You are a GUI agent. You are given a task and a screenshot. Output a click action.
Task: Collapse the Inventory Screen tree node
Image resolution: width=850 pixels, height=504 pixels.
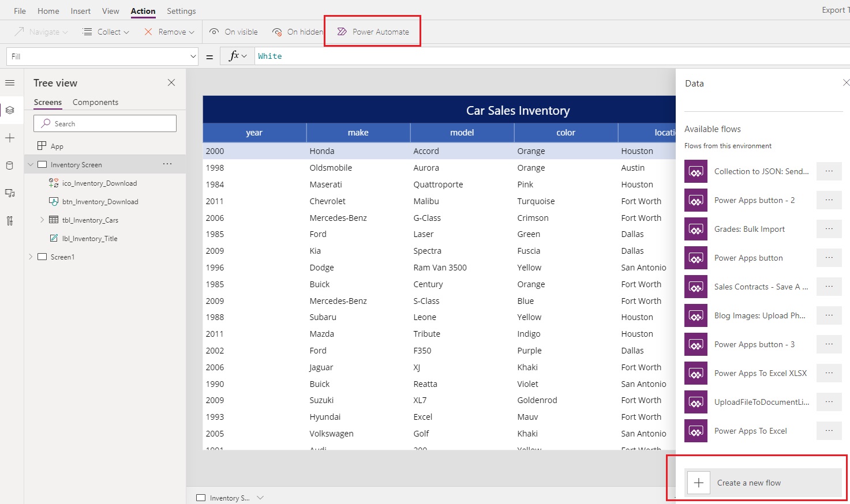31,164
